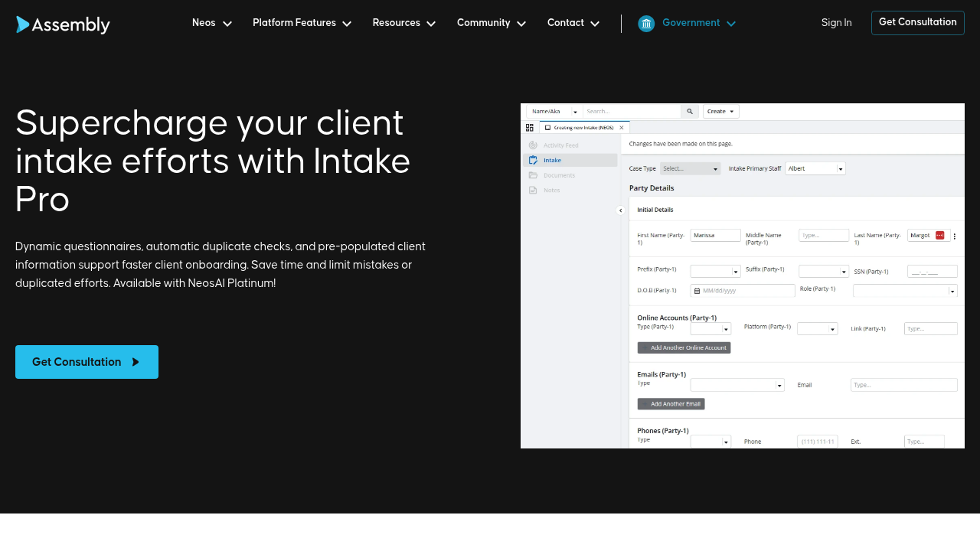
Task: Click the Assembly logo
Action: (x=63, y=24)
